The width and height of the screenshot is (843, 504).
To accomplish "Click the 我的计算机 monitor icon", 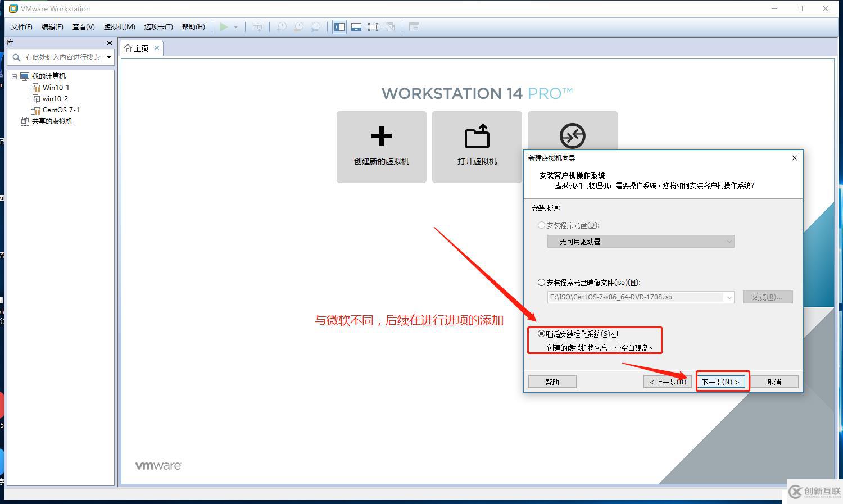I will (x=25, y=76).
